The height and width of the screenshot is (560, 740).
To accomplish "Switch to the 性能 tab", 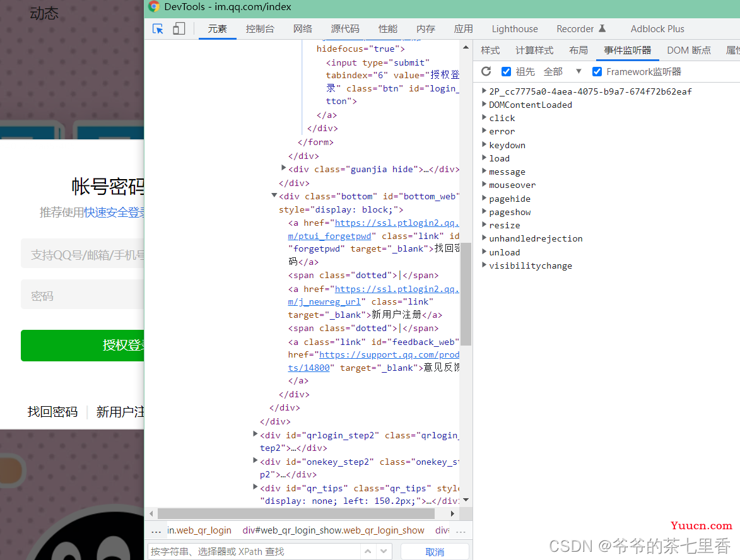I will (388, 29).
